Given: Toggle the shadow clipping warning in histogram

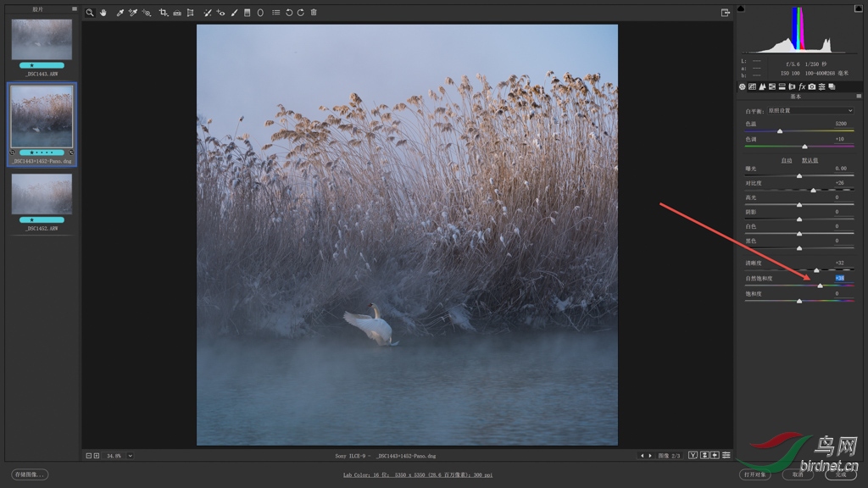Looking at the screenshot, I should tap(741, 8).
